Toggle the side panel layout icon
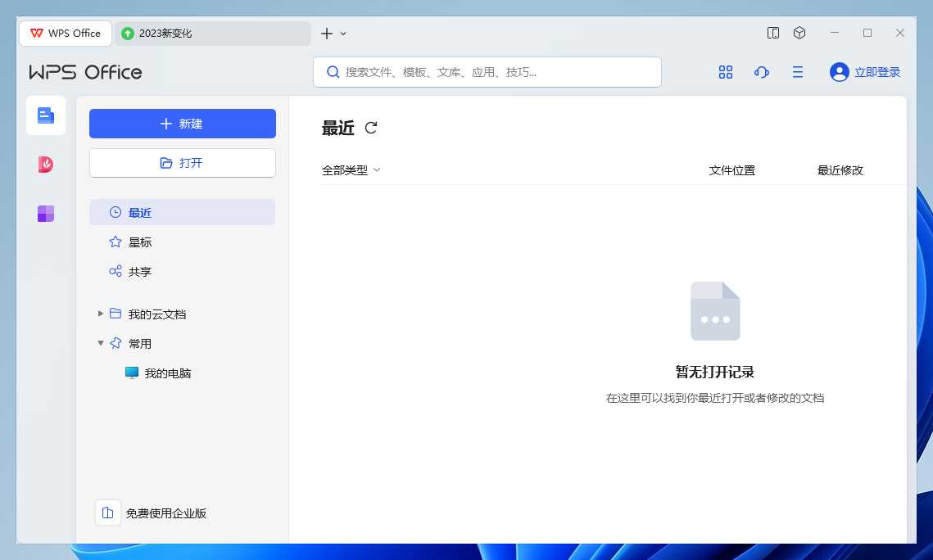Screen dimensions: 933x560 [773, 34]
